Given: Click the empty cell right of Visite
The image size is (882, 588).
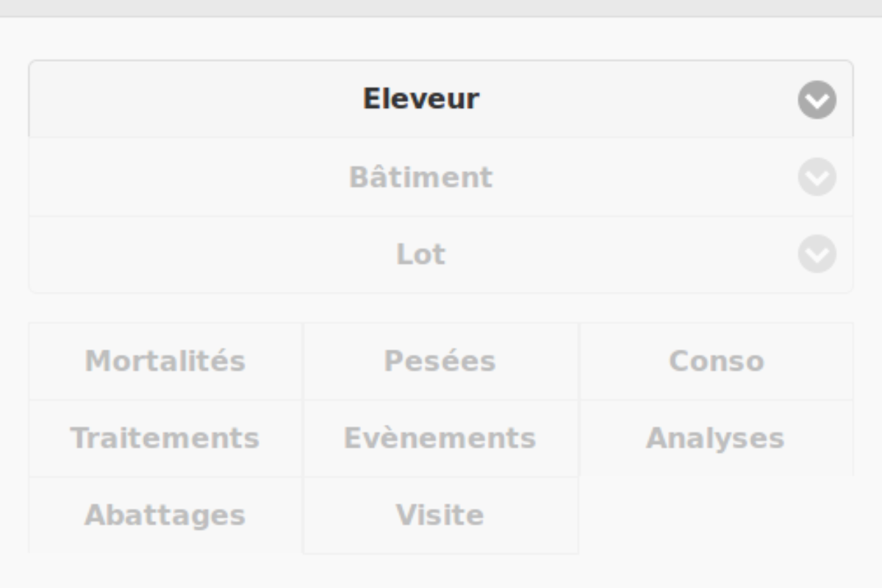Looking at the screenshot, I should tap(716, 515).
